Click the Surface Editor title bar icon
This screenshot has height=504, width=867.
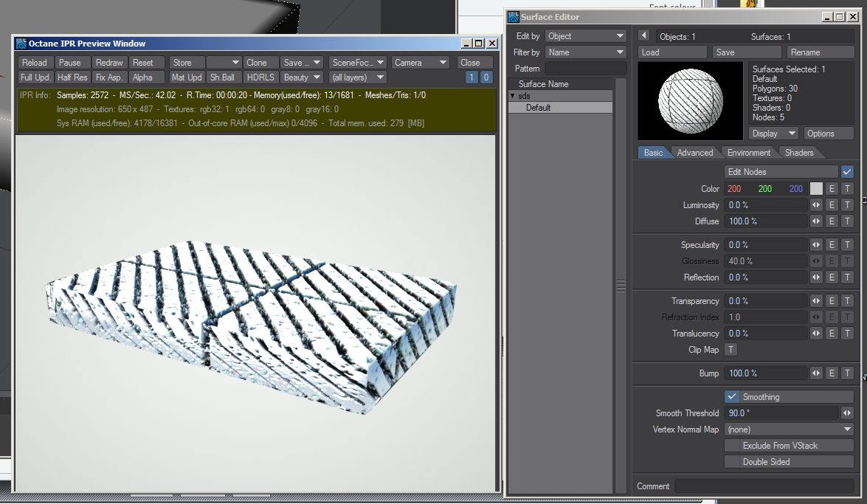point(514,16)
